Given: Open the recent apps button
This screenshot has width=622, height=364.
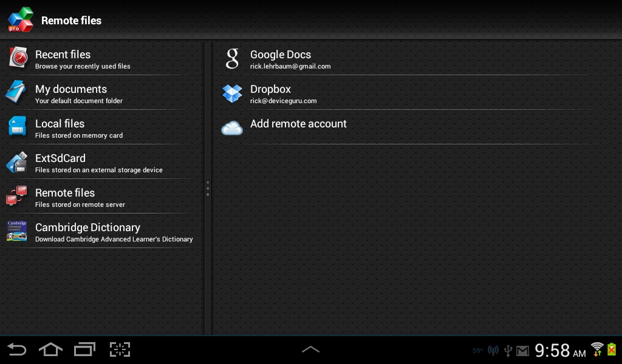Looking at the screenshot, I should tap(85, 349).
